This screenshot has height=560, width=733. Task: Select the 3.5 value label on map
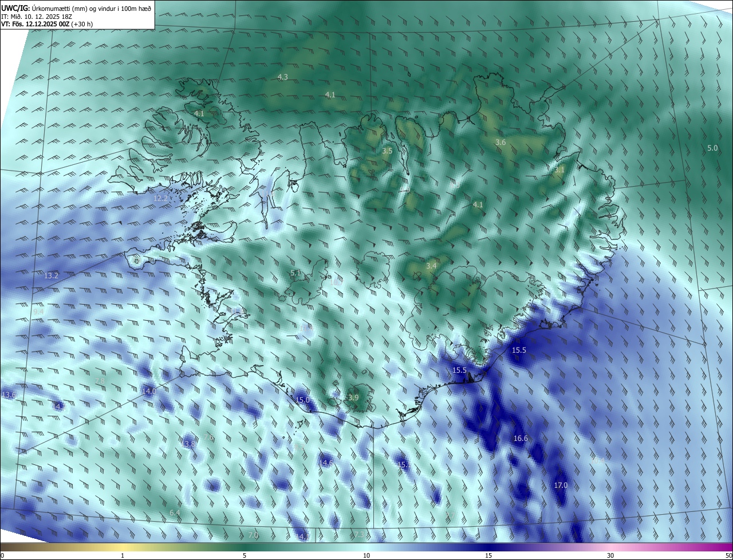[x=387, y=151]
